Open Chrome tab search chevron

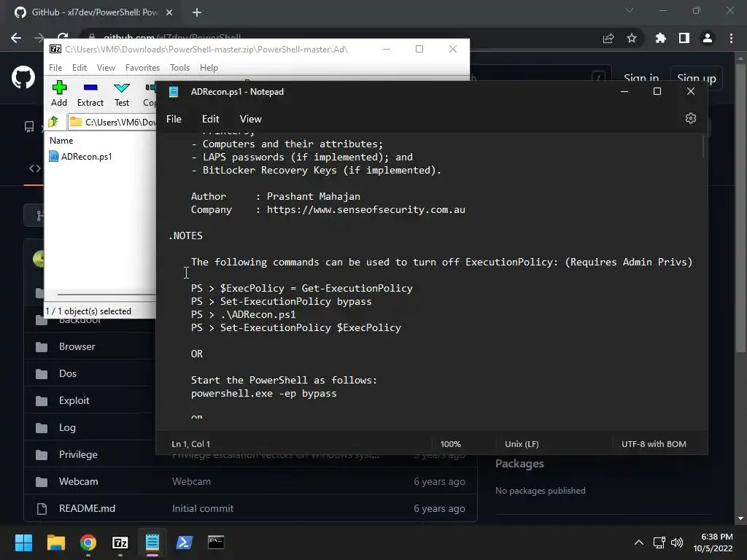point(630,10)
